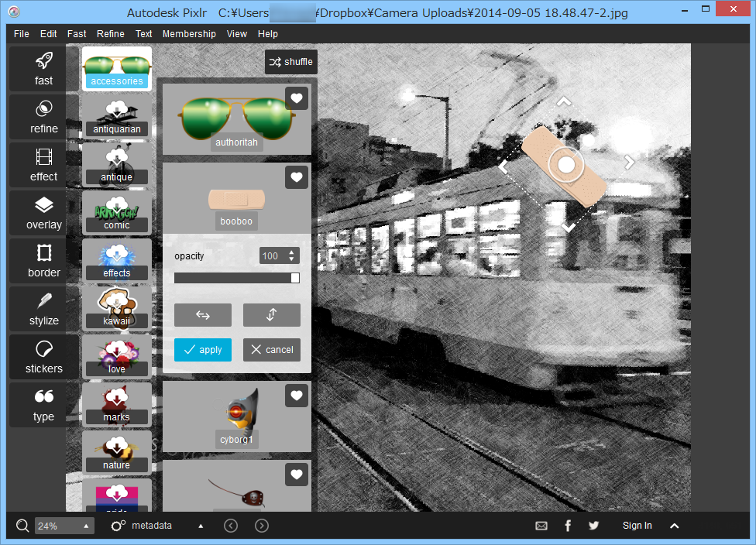Click the sticker's top chevron handle
The width and height of the screenshot is (756, 545).
coord(564,101)
